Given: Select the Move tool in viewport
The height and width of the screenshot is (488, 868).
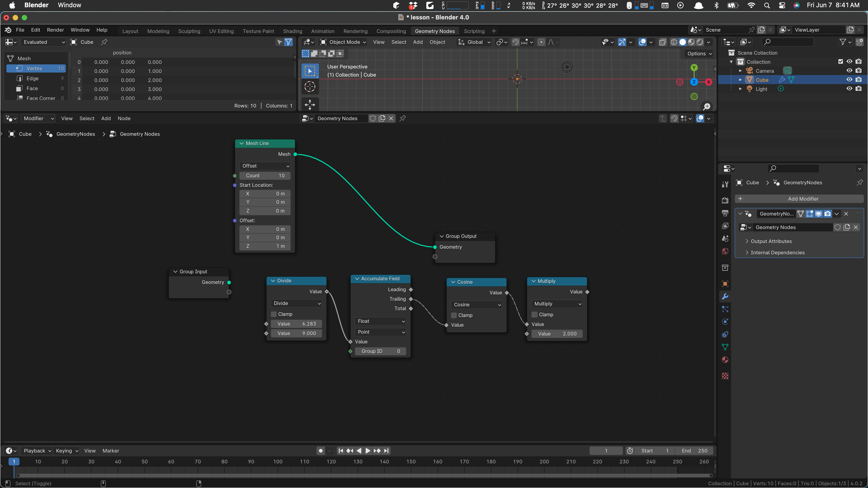Looking at the screenshot, I should [310, 104].
